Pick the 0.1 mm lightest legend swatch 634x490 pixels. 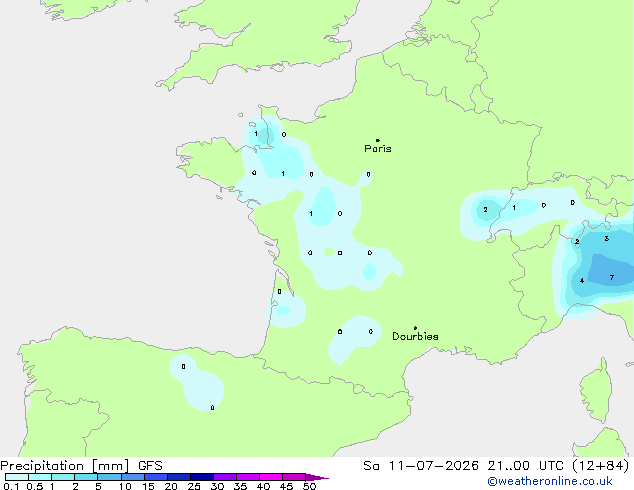click(17, 477)
